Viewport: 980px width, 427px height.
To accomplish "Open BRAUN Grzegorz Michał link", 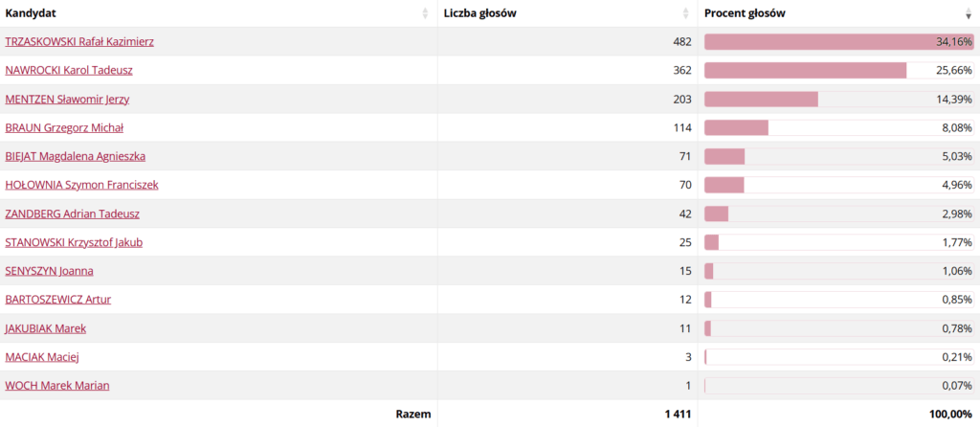I will [64, 128].
